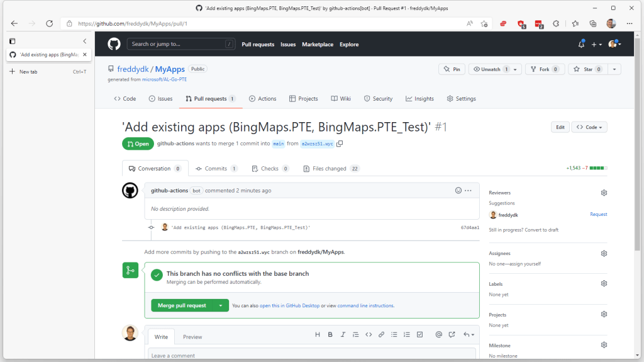Switch to Files changed tab
This screenshot has height=362, width=644.
[x=331, y=169]
